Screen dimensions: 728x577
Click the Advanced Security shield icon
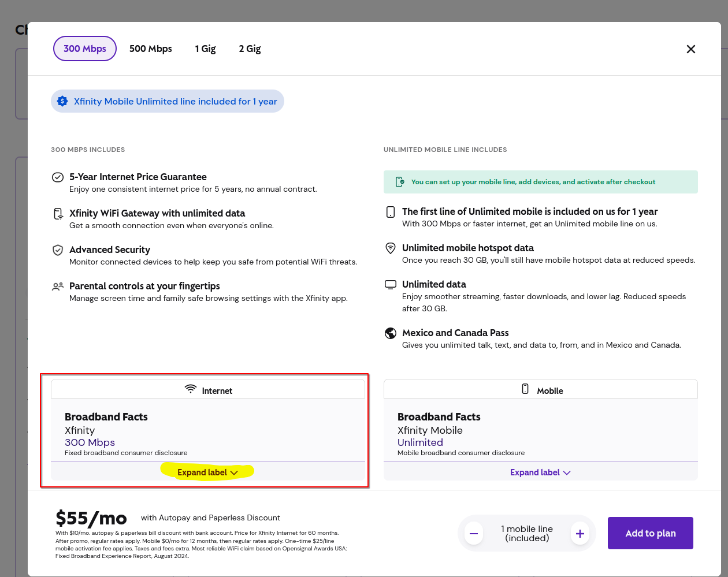pos(58,250)
